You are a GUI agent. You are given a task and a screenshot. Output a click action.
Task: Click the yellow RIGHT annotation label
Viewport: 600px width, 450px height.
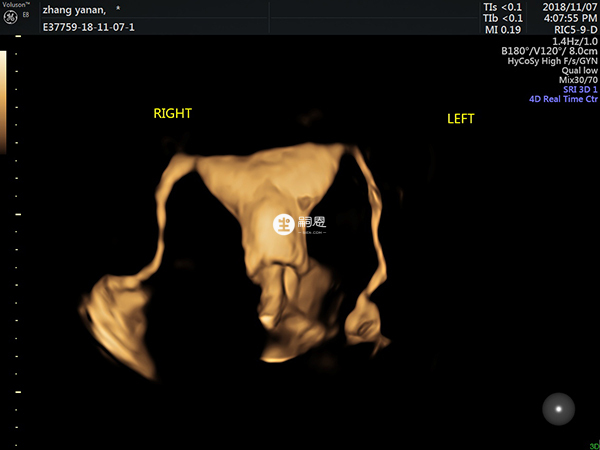[172, 114]
